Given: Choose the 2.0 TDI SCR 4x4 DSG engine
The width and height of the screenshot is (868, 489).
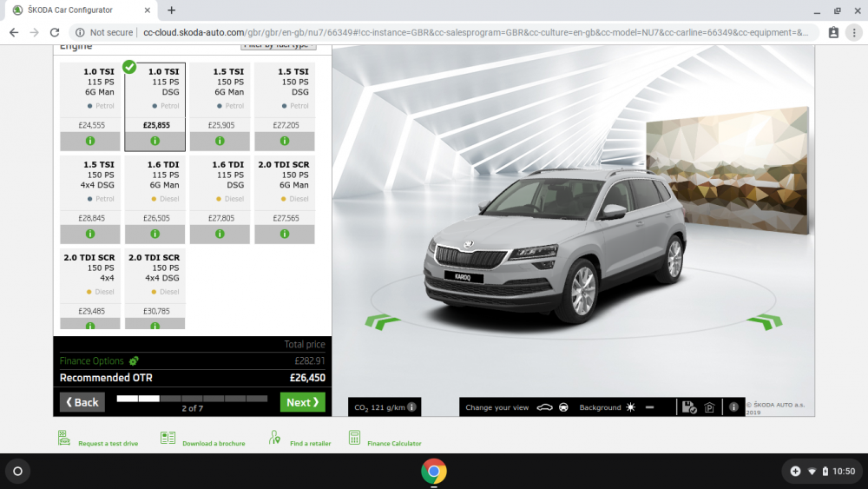Looking at the screenshot, I should coord(155,283).
